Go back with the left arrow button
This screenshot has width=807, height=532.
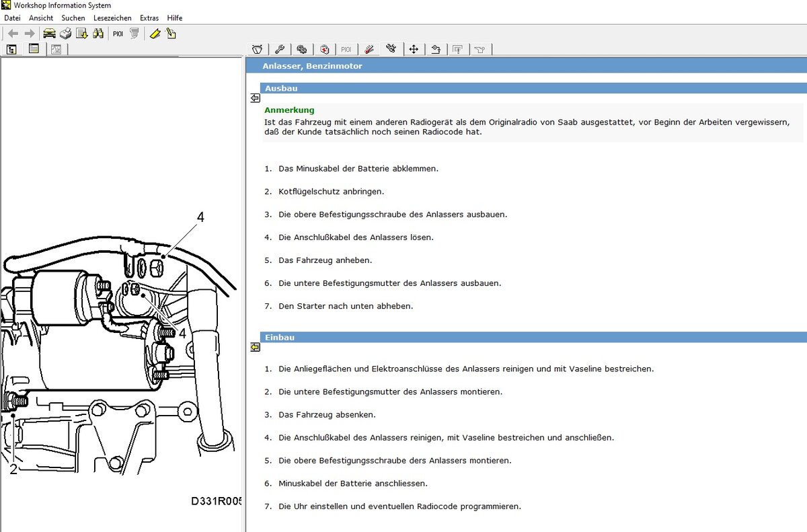pyautogui.click(x=13, y=34)
